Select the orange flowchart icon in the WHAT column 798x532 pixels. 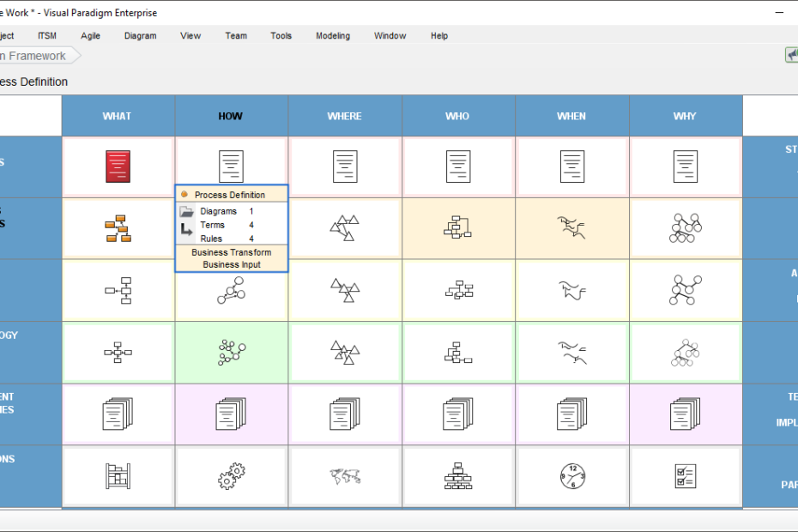coord(117,227)
